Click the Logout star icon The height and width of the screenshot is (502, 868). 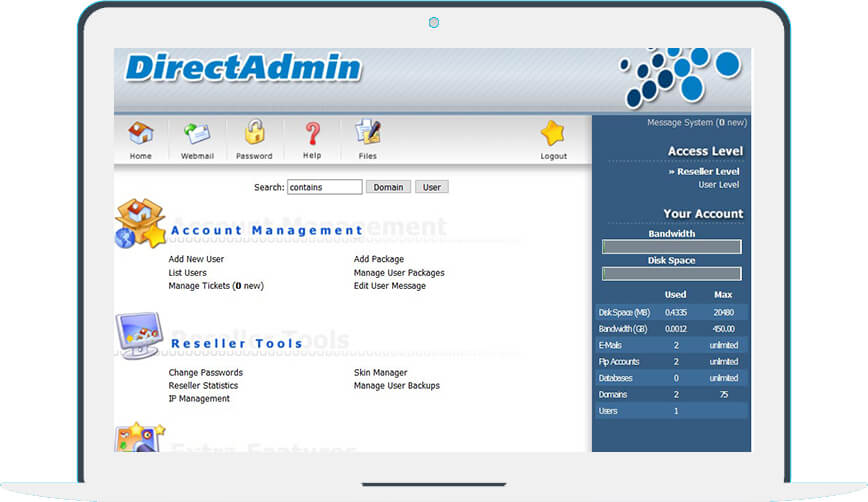pyautogui.click(x=553, y=134)
